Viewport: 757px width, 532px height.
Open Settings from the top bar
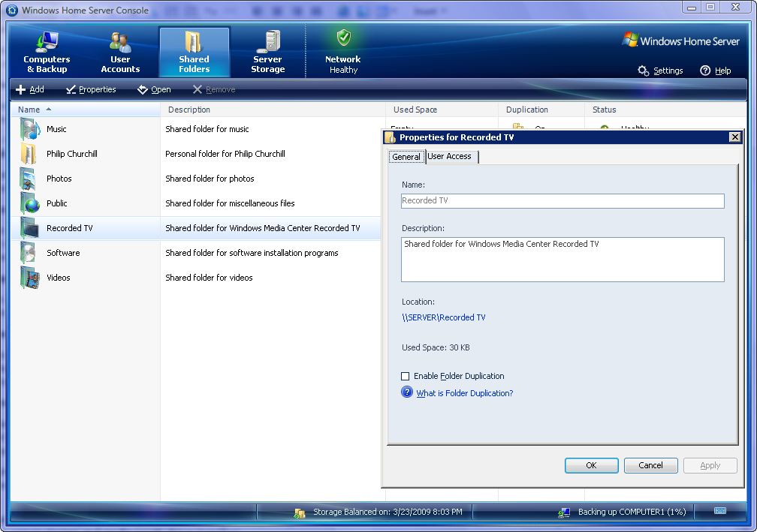click(660, 71)
